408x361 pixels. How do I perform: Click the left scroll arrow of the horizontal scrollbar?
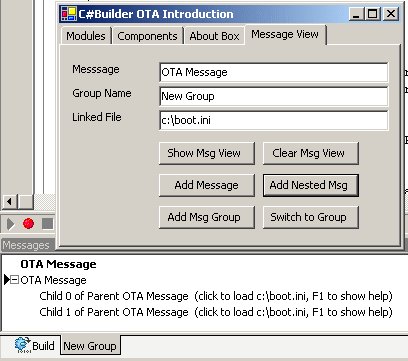9,201
